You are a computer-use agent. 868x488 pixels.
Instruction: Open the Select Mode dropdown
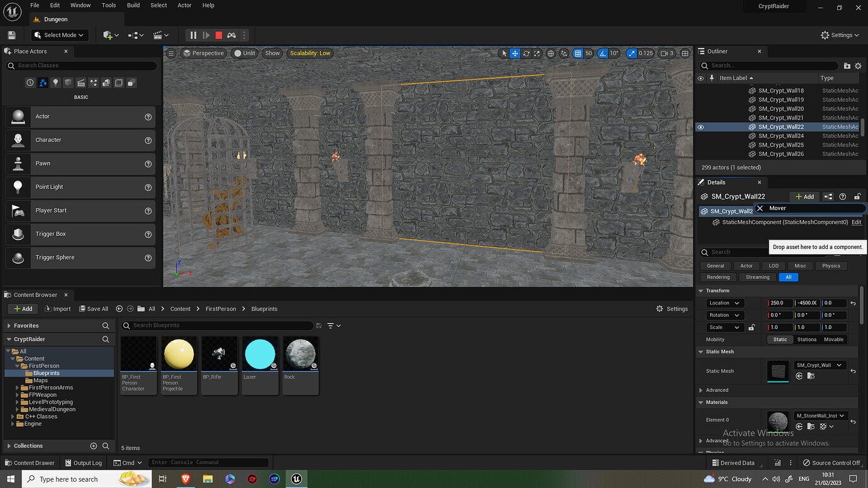(x=60, y=35)
